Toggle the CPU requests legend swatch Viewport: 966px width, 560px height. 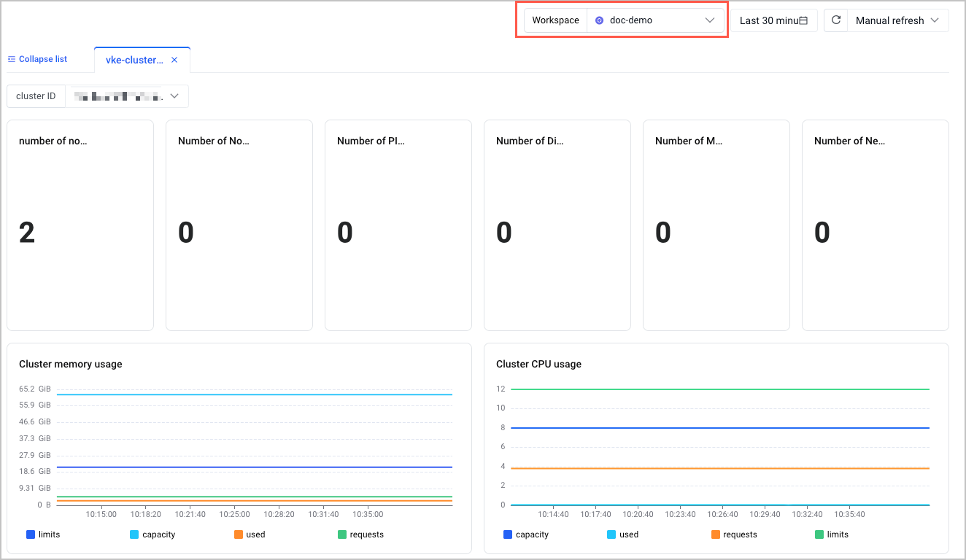pyautogui.click(x=716, y=534)
